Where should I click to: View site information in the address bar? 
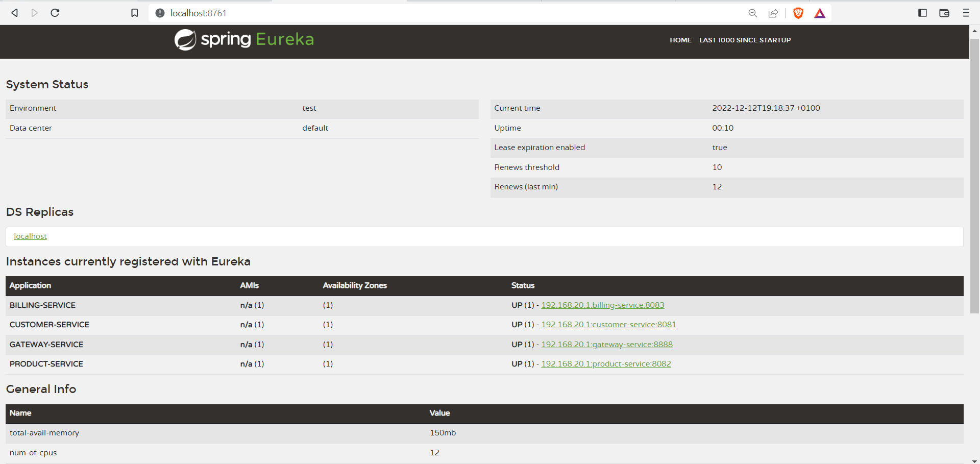coord(160,13)
